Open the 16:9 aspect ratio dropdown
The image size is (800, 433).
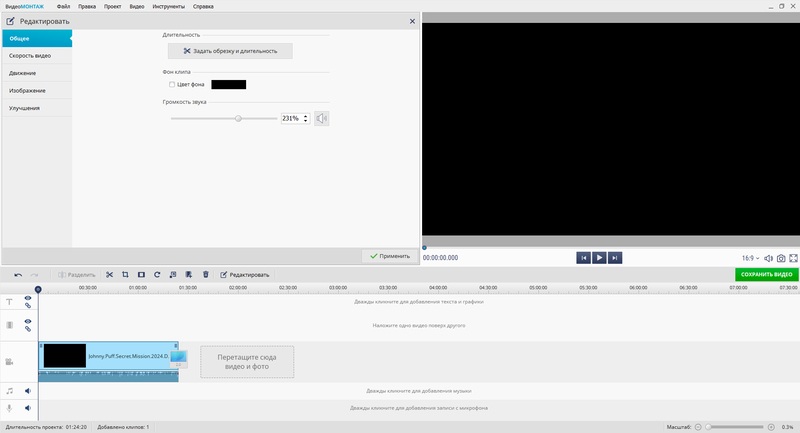click(750, 258)
